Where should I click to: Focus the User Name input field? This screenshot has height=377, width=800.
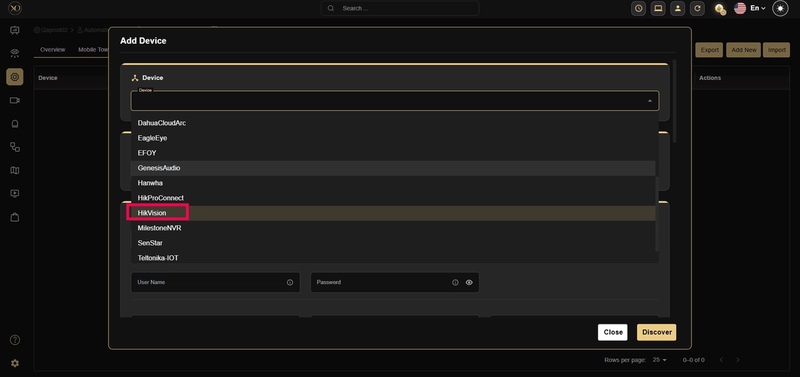pyautogui.click(x=215, y=282)
